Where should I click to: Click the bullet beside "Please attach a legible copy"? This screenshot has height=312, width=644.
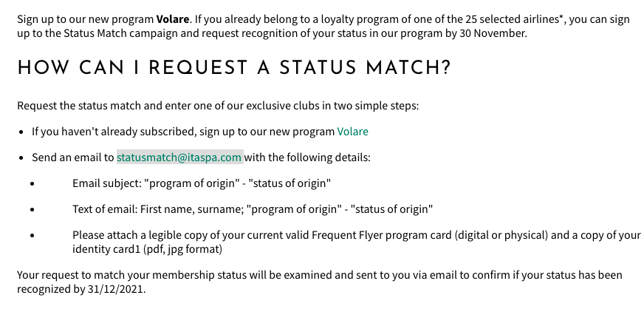click(x=34, y=236)
